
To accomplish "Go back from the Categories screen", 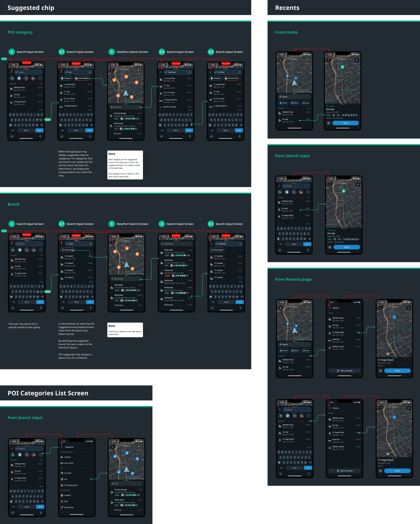I will tap(62, 447).
